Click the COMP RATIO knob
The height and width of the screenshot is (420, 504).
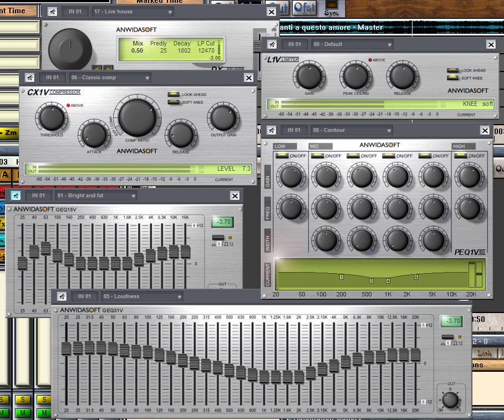click(x=138, y=117)
